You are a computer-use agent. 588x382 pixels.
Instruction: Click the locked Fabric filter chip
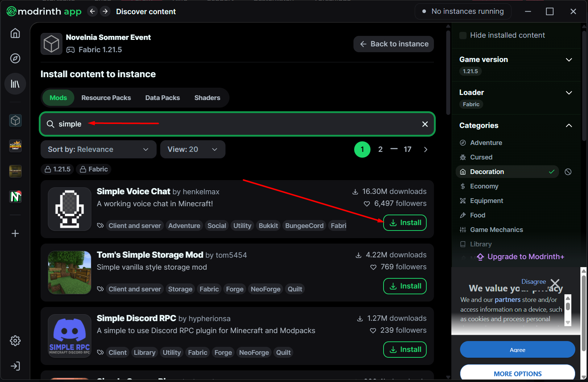pos(94,169)
